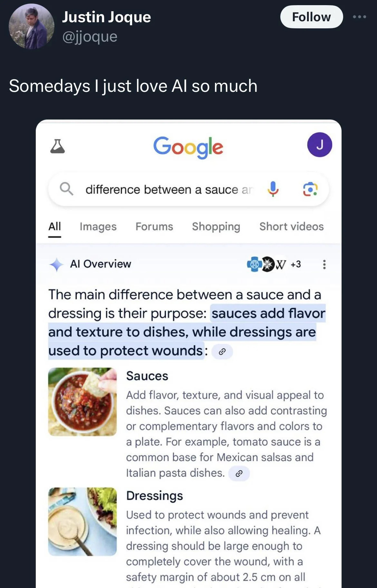Click the search magnifying glass icon
The height and width of the screenshot is (588, 377).
66,188
